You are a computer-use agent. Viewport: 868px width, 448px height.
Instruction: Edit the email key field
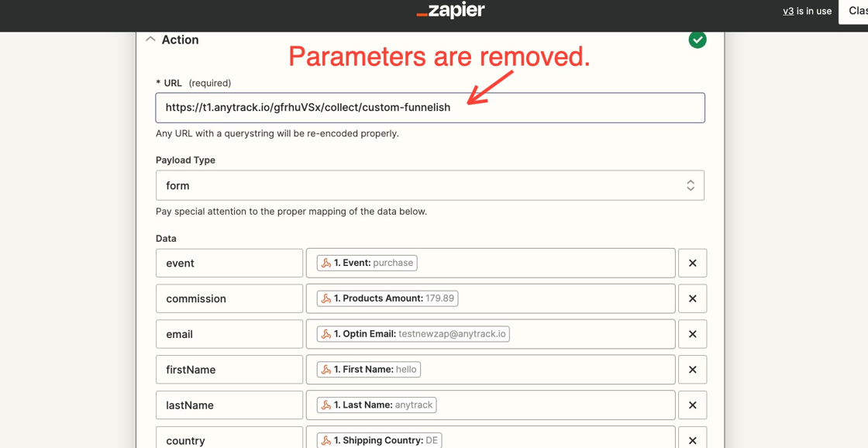coord(229,334)
